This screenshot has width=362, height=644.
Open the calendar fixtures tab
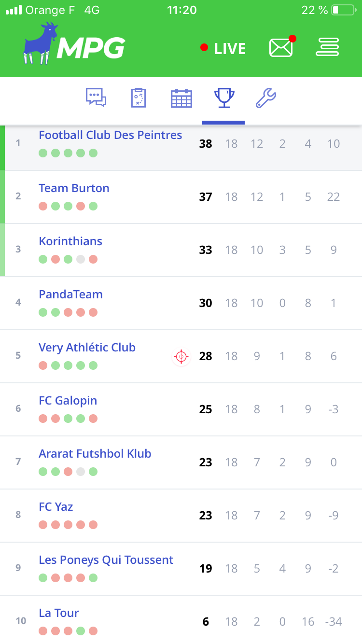181,98
